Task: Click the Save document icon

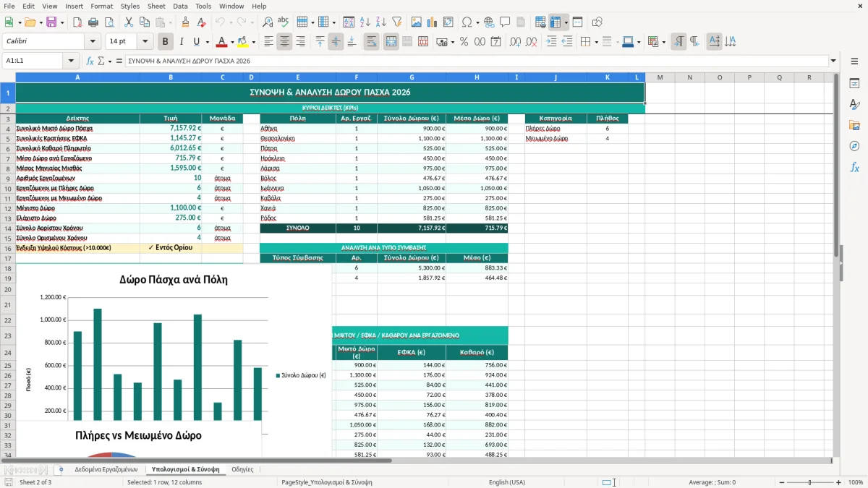Action: click(51, 22)
